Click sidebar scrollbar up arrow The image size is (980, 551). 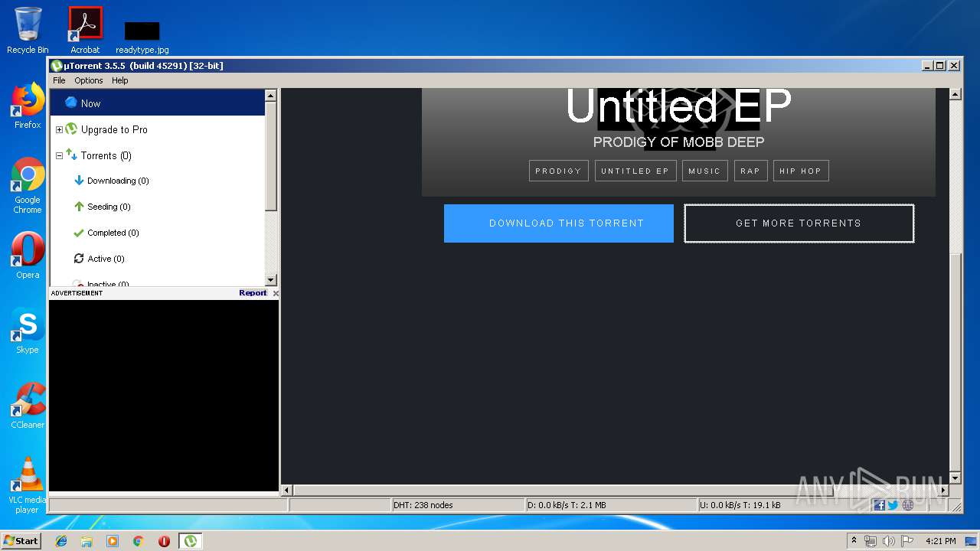click(270, 96)
